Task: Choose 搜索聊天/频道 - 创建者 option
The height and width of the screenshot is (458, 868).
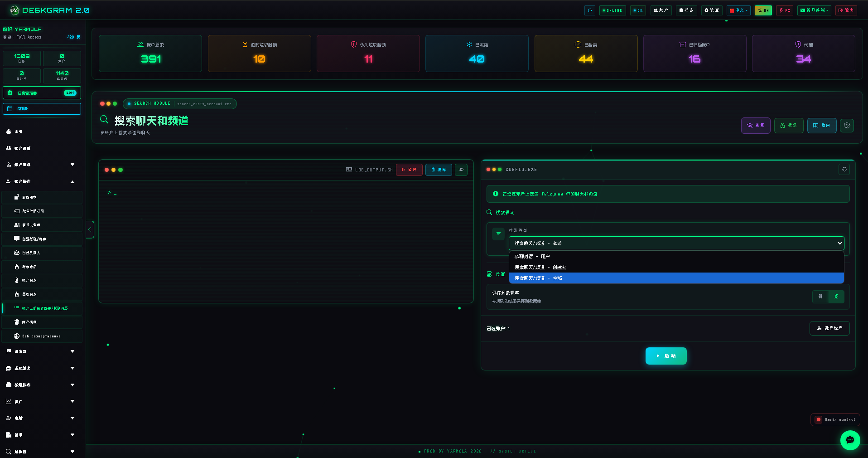Action: click(x=676, y=268)
